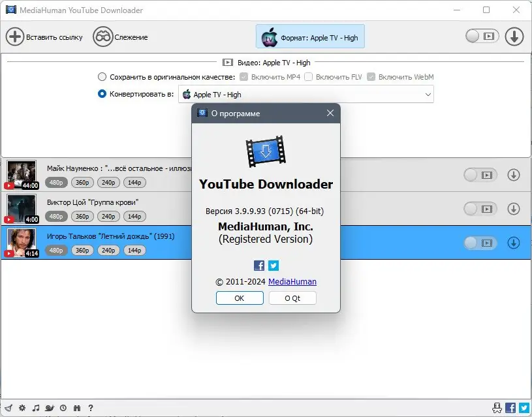
Task: Toggle video switch on Майк Науменко row
Action: (x=480, y=175)
